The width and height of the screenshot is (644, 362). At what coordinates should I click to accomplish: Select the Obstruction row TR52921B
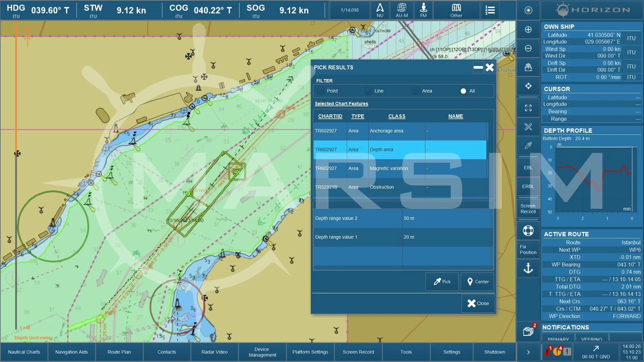coord(400,187)
